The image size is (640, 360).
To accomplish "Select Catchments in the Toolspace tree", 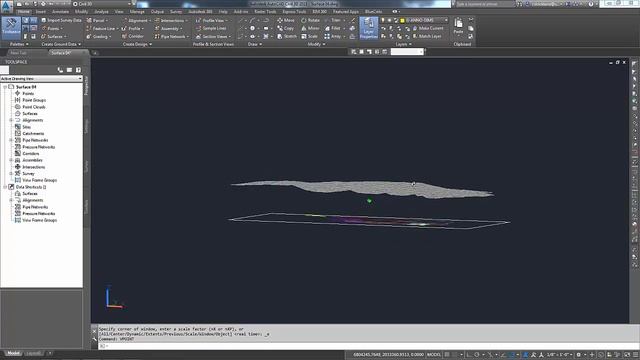I will pos(33,133).
